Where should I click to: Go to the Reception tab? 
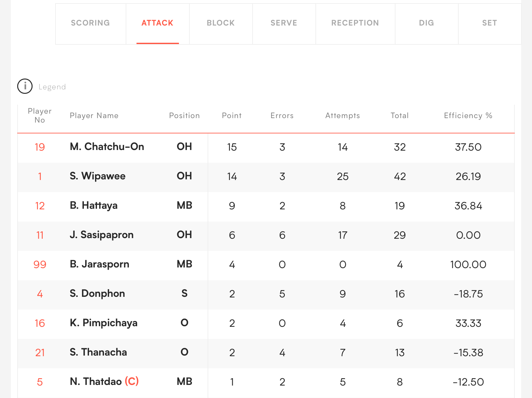tap(355, 23)
